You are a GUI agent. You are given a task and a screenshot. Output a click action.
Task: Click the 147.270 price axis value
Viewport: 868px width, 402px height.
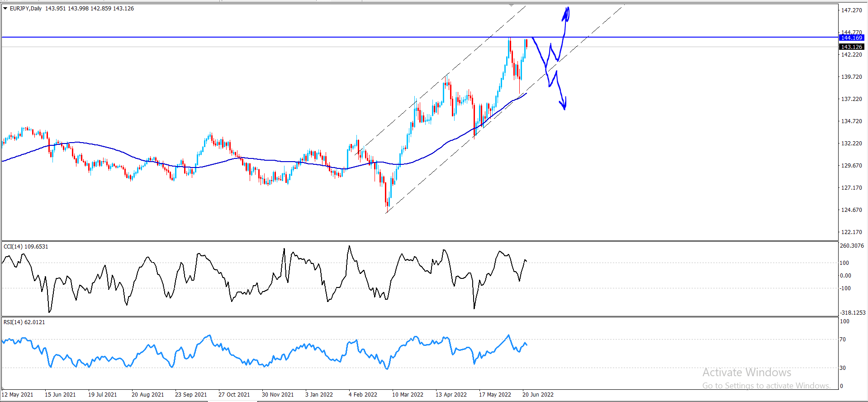(851, 10)
